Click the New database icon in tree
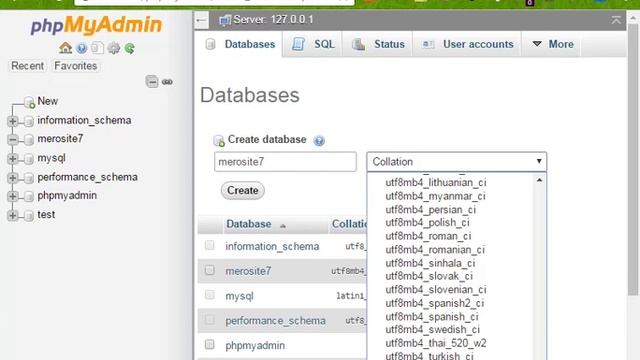Viewport: 640px width, 360px height. point(29,102)
